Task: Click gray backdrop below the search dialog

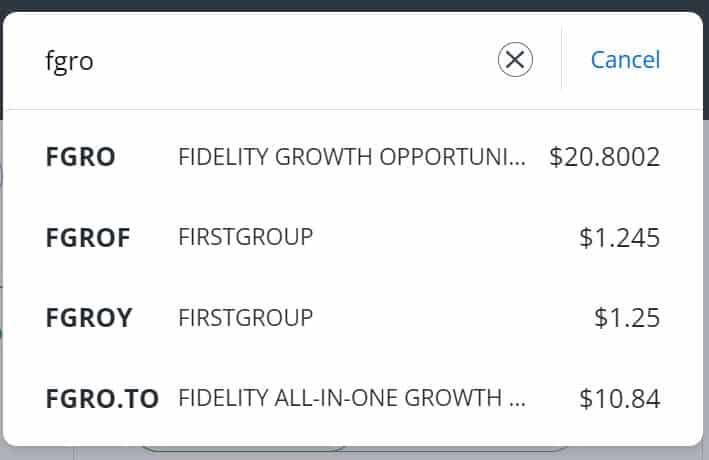Action: click(354, 454)
